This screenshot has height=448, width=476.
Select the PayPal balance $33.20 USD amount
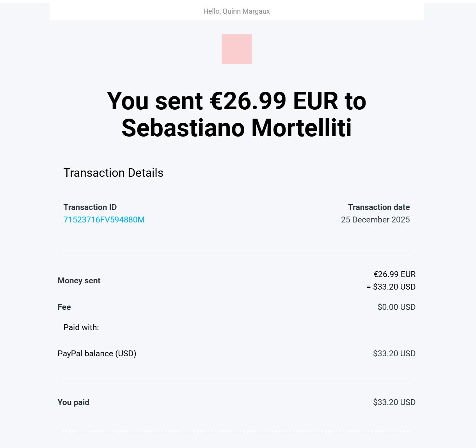(x=394, y=354)
